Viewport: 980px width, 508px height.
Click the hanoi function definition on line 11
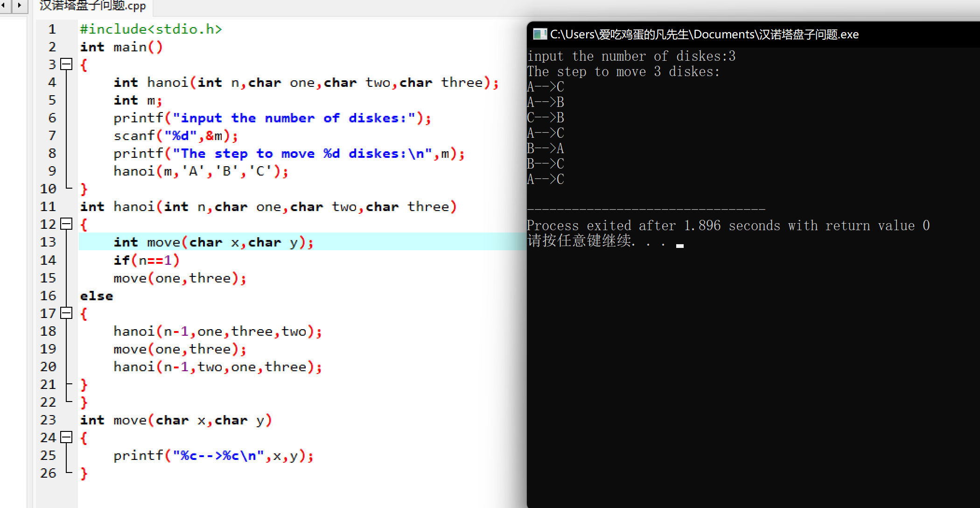(x=268, y=207)
